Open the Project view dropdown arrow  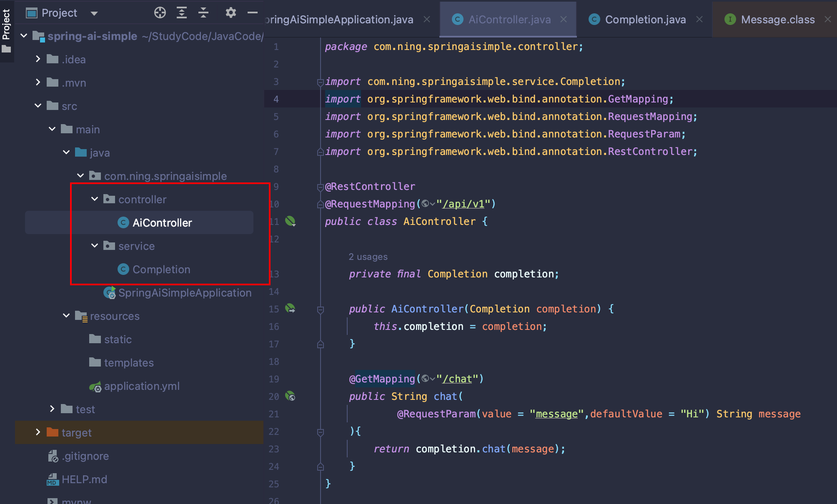click(94, 13)
